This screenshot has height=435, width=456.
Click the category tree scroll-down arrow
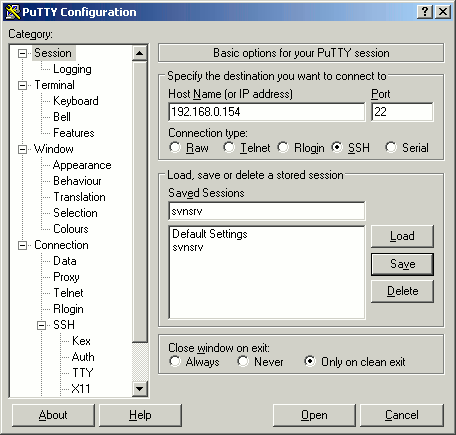pos(140,389)
